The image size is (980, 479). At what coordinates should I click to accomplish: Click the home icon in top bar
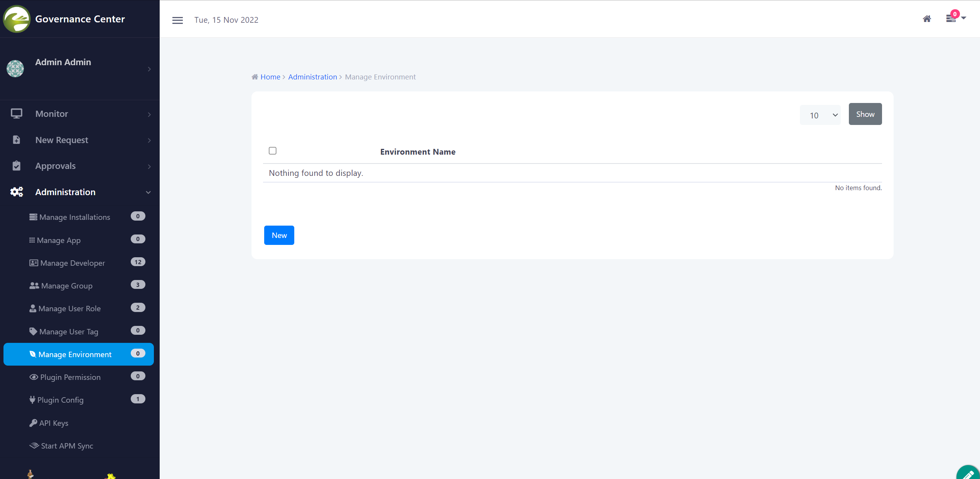[x=927, y=19]
